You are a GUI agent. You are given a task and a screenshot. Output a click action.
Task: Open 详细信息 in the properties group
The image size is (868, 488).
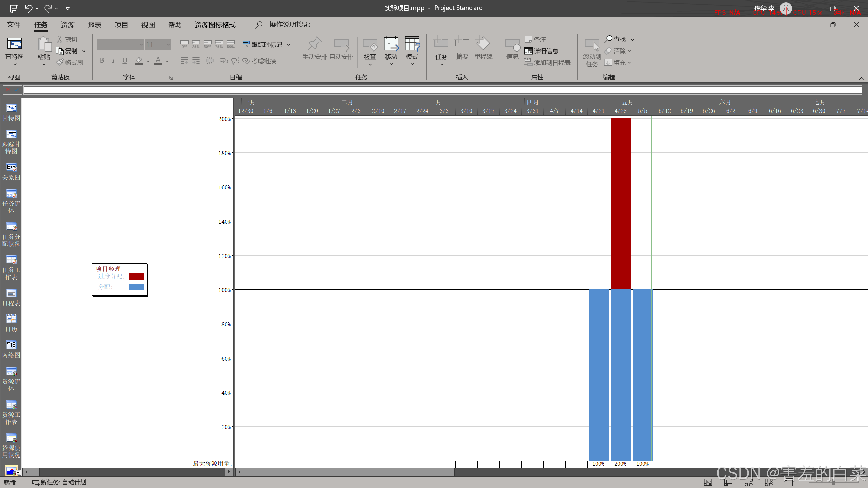[541, 51]
